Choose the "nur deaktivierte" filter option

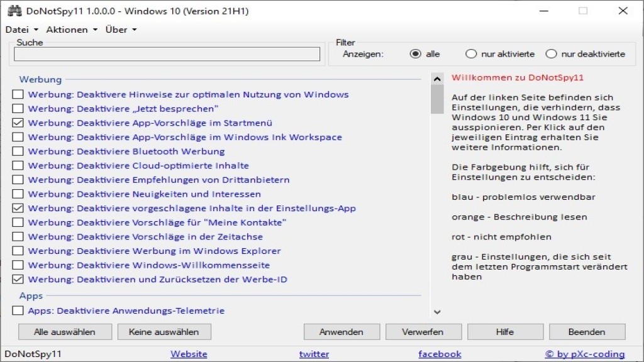[552, 54]
